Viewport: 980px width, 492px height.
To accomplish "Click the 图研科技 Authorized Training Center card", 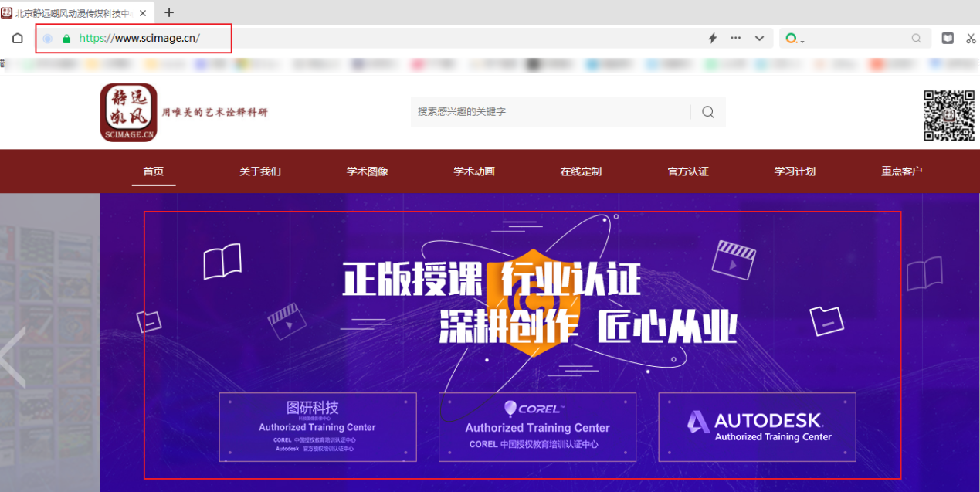I will click(317, 427).
